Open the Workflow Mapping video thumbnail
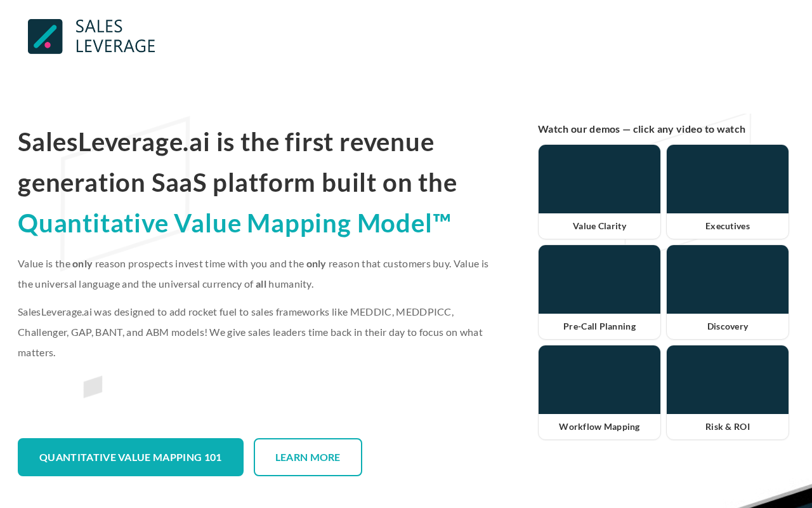The height and width of the screenshot is (508, 812). coord(599,380)
